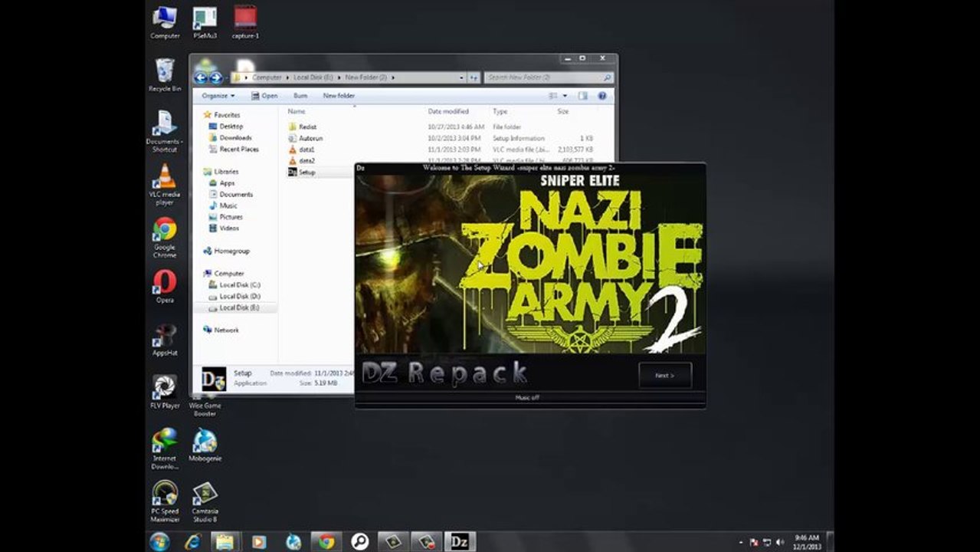The width and height of the screenshot is (980, 552).
Task: Select Network in the navigation pane
Action: tap(226, 330)
